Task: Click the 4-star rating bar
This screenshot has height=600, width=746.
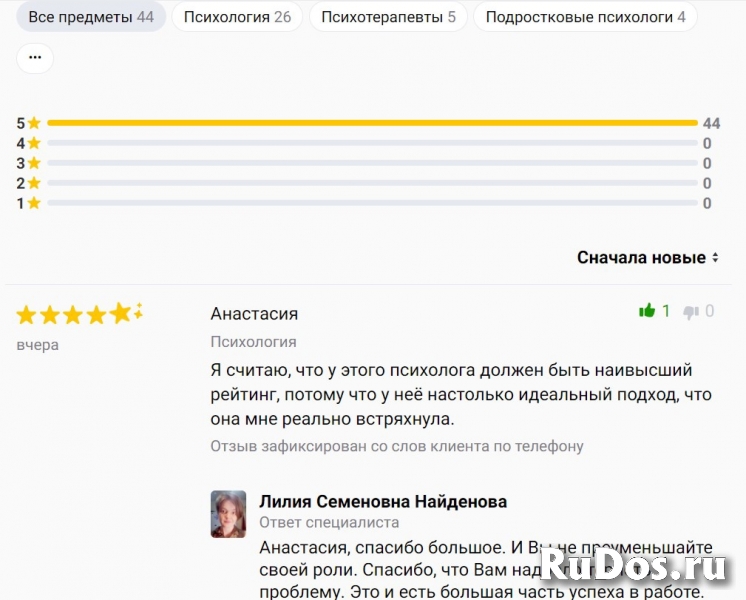Action: 373,143
